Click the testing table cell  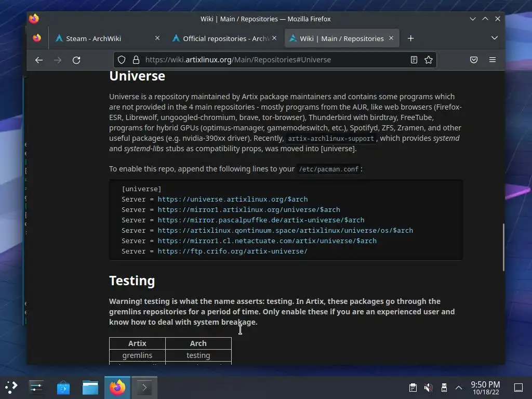tap(198, 355)
